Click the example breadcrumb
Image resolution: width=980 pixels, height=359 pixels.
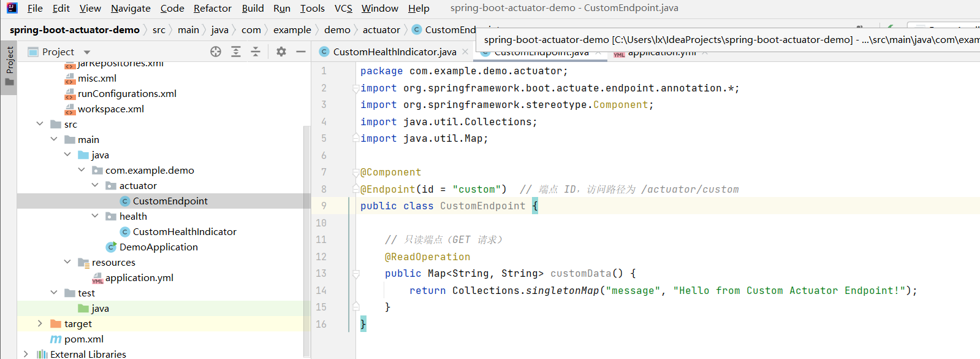point(292,29)
